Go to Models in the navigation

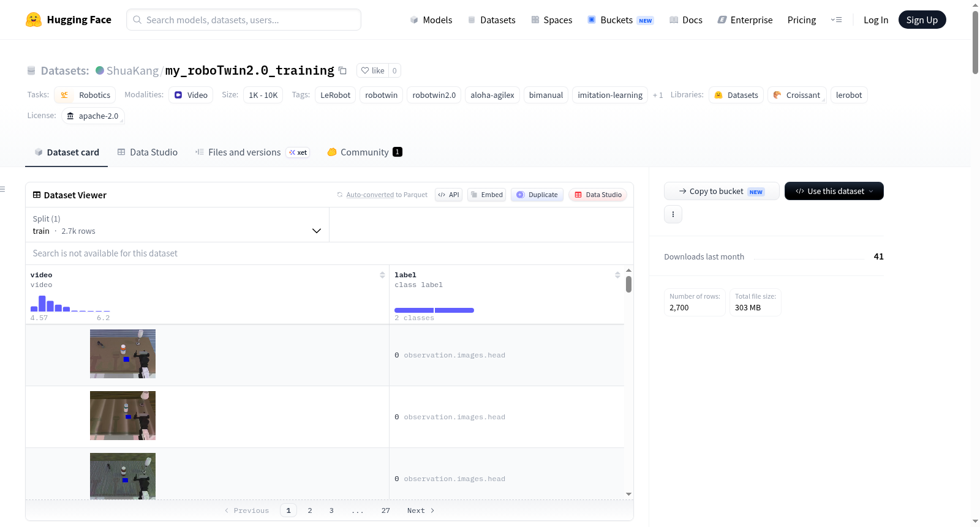point(431,20)
